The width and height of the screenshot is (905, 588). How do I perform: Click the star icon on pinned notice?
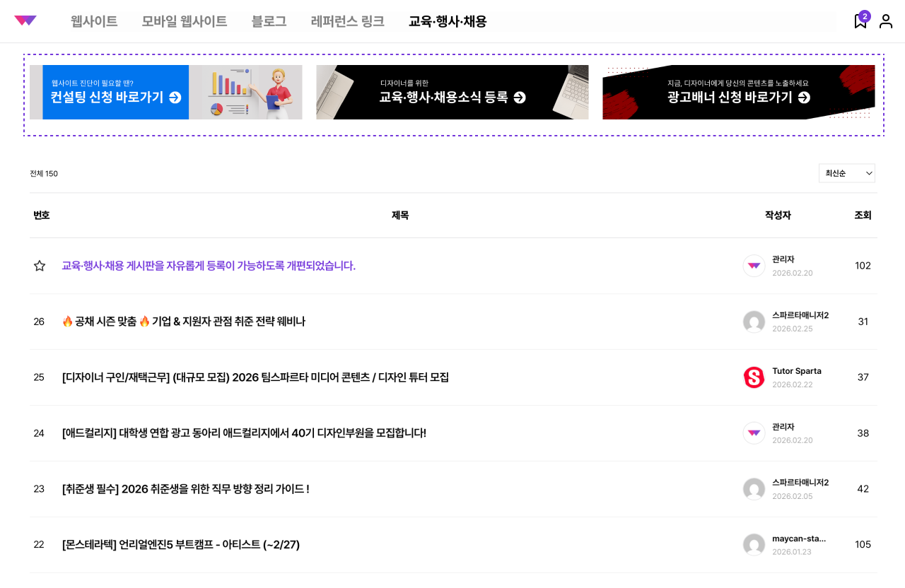(x=40, y=266)
